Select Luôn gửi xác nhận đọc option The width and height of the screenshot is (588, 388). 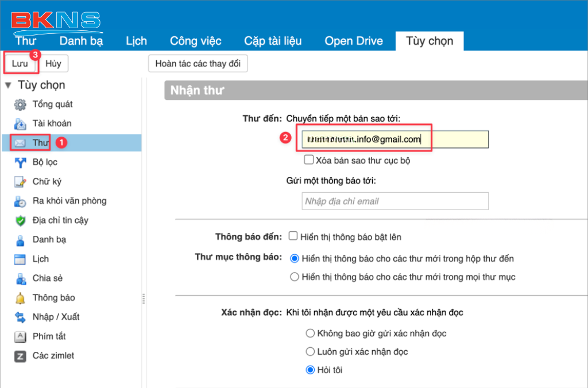(311, 352)
